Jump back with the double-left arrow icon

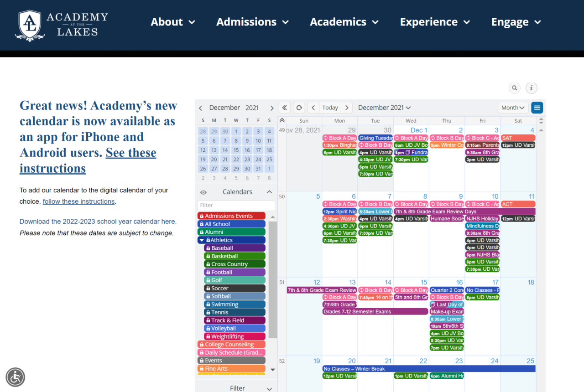(285, 108)
